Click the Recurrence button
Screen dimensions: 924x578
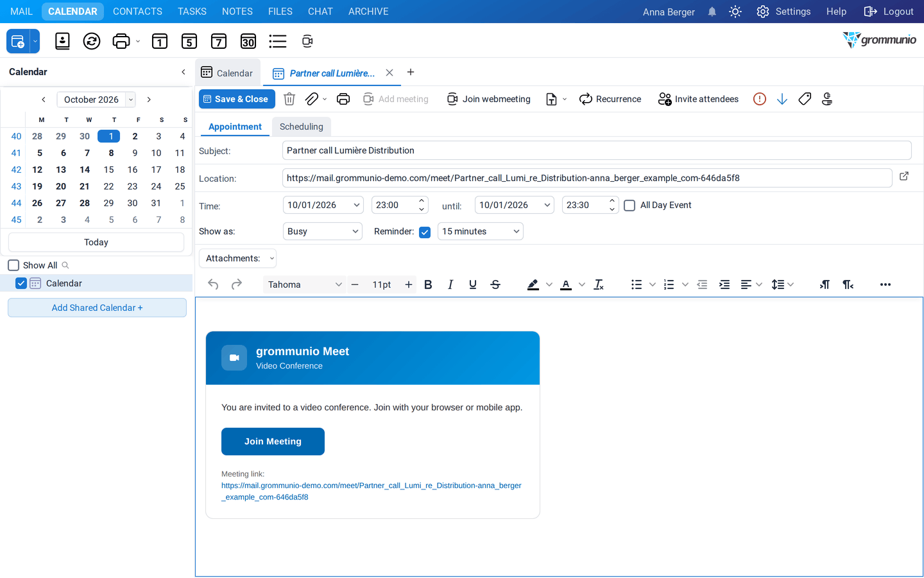610,99
